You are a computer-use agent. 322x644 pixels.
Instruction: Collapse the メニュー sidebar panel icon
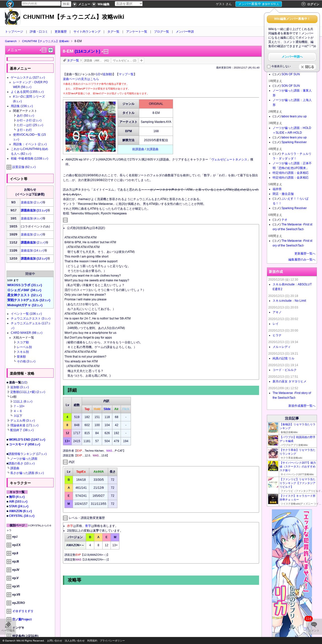pos(44,50)
